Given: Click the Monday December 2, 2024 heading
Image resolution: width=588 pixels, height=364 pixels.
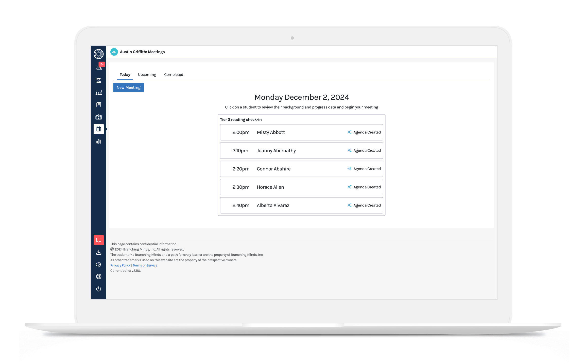Looking at the screenshot, I should [x=302, y=97].
